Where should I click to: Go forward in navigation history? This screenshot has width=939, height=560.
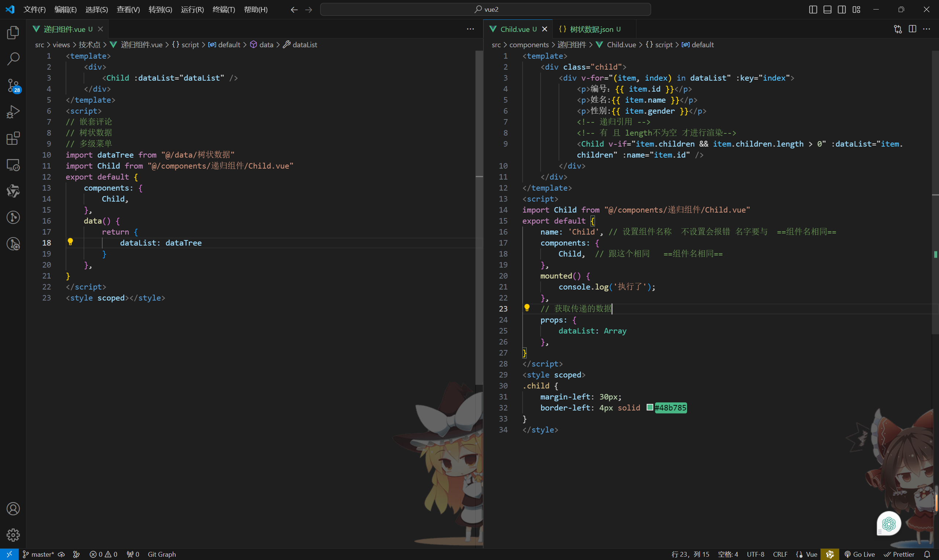[308, 10]
